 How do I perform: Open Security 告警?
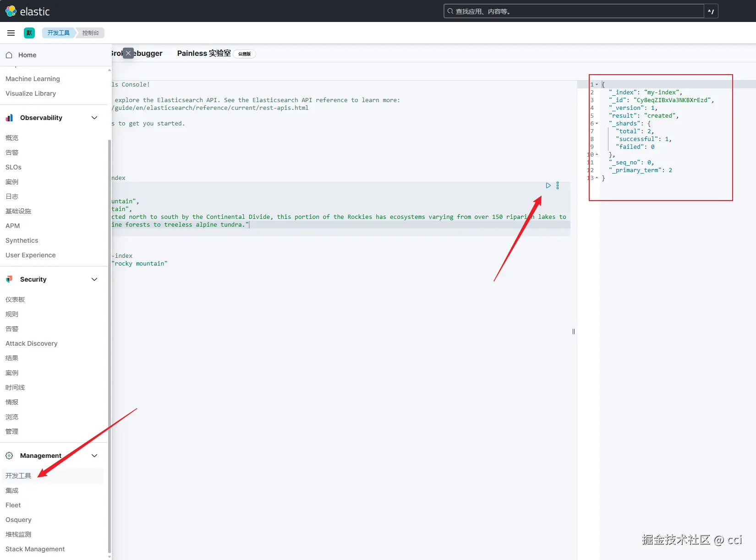[12, 329]
